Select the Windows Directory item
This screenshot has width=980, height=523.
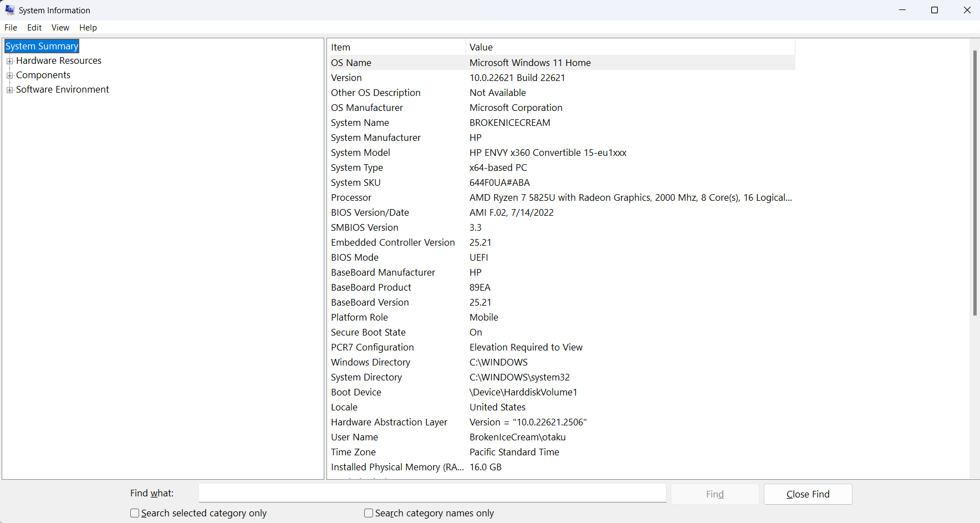[370, 362]
